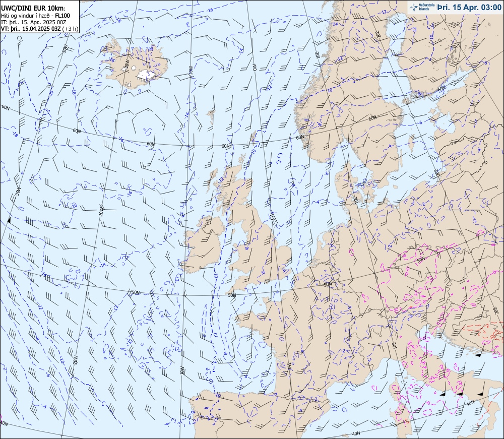Click the 20E label over northern Sweden
This screenshot has height=439, width=504.
point(379,34)
